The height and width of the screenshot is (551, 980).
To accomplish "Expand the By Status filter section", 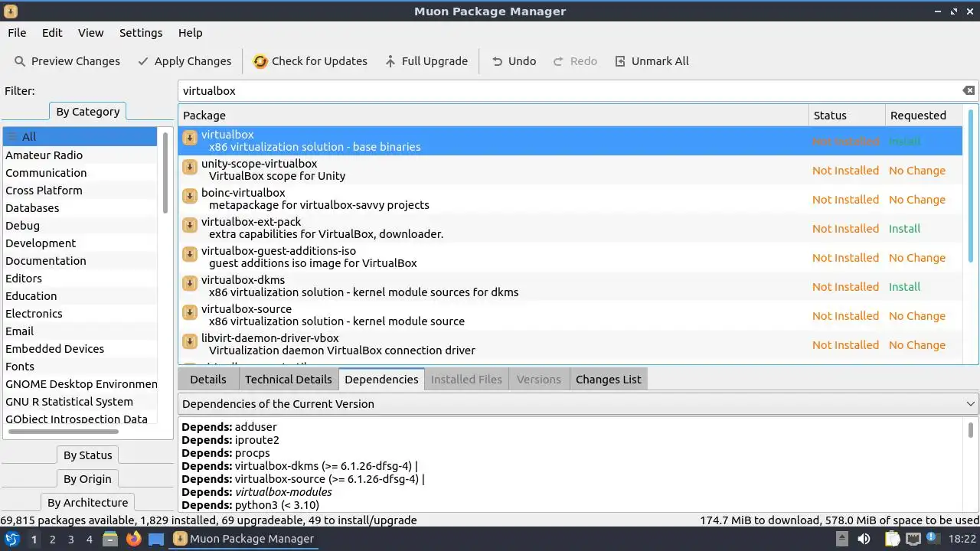I will coord(87,455).
